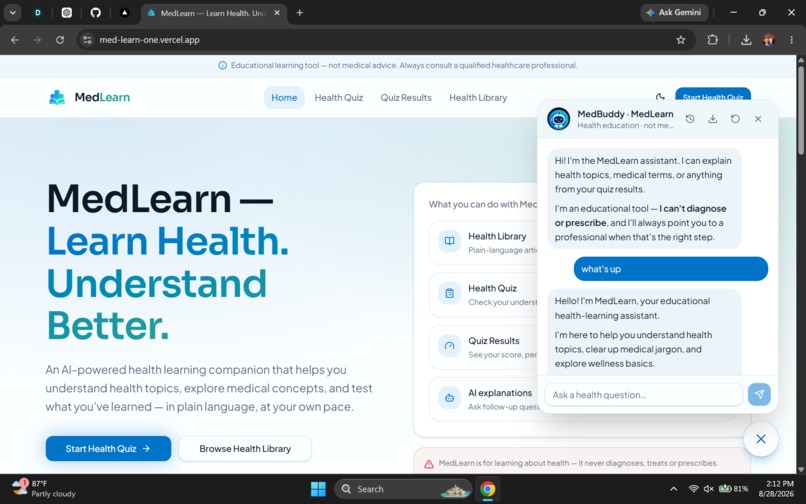Select the Home nav item
The height and width of the screenshot is (504, 806).
(284, 98)
